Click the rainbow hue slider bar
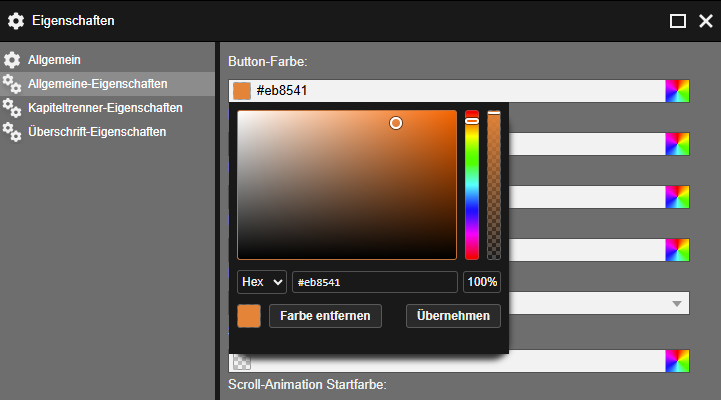The width and height of the screenshot is (721, 400). point(472,185)
